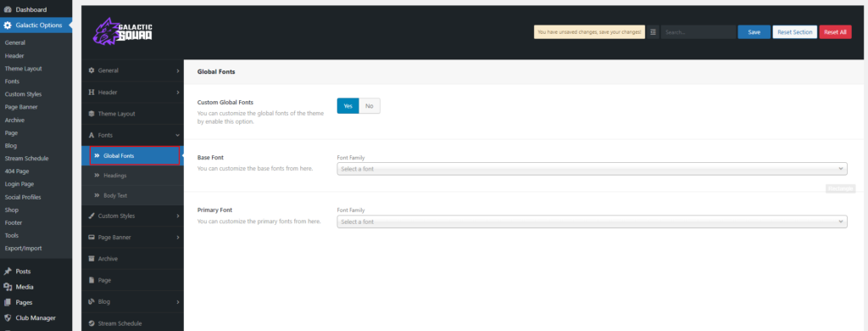Click the Stream Schedule icon in panel
Image resolution: width=868 pixels, height=331 pixels.
coord(92,323)
